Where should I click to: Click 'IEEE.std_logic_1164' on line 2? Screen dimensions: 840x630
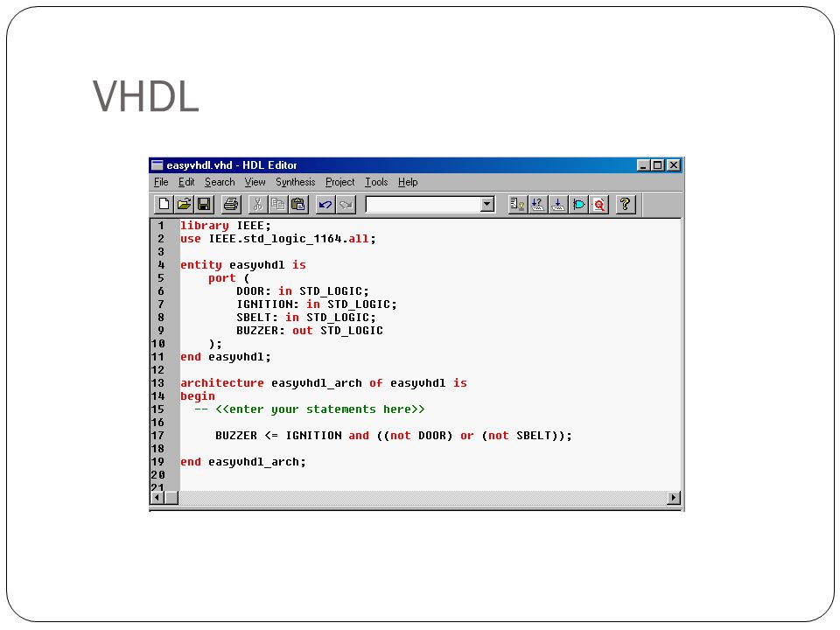(x=276, y=239)
